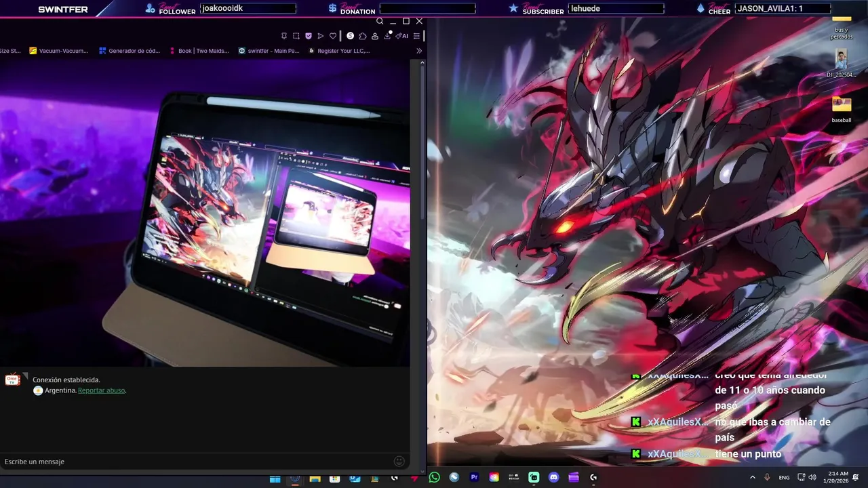
Task: Click the OmeTV logo beside connection message
Action: coord(13,380)
